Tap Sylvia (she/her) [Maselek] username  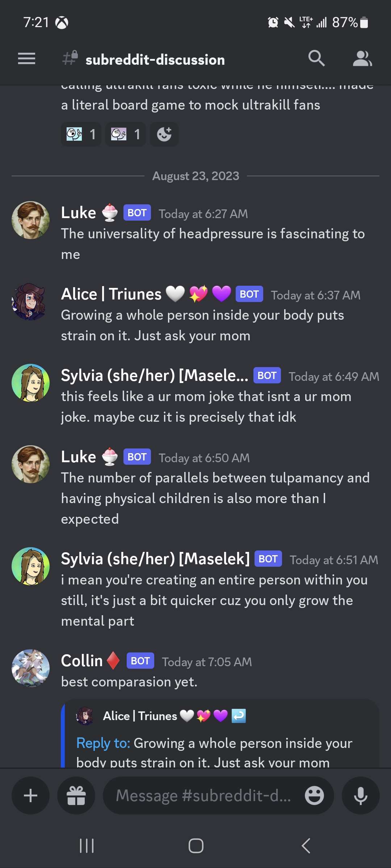click(x=155, y=559)
